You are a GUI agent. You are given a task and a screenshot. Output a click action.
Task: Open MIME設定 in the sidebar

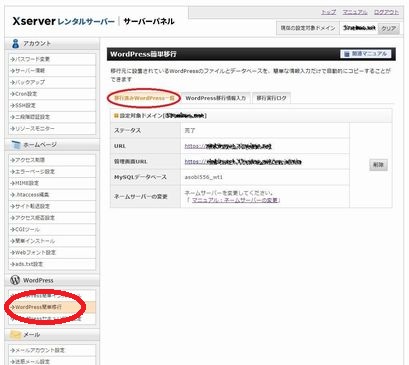point(52,183)
